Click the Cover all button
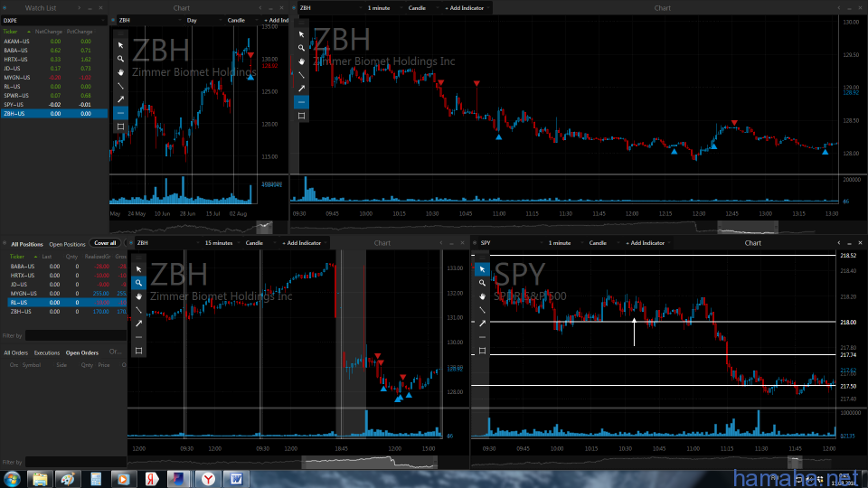 click(105, 243)
